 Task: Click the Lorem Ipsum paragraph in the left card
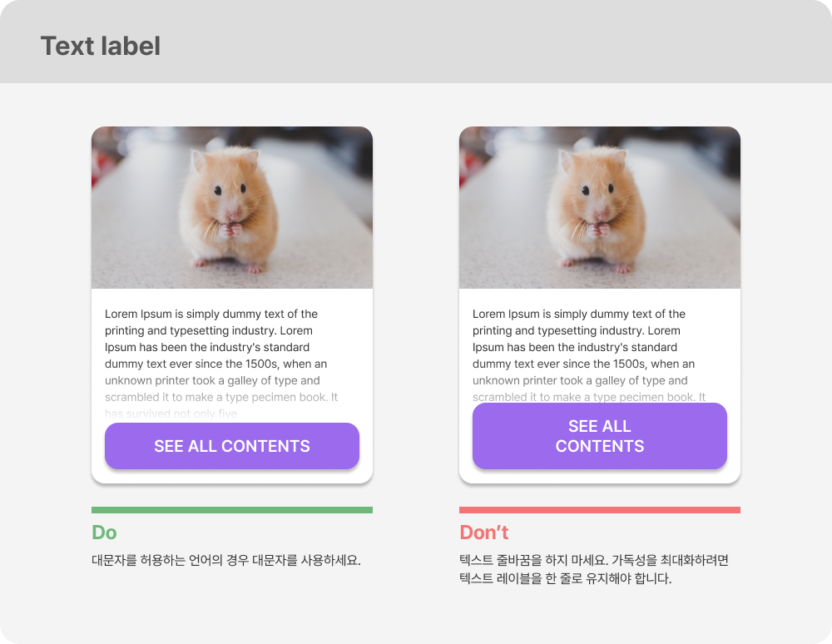tap(221, 364)
